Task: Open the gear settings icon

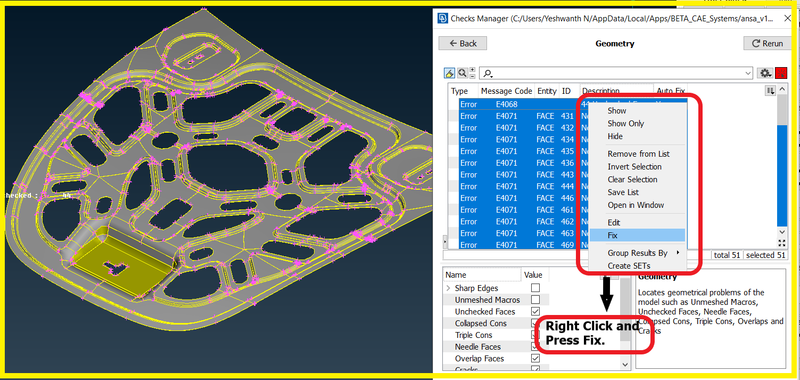Action: [765, 73]
